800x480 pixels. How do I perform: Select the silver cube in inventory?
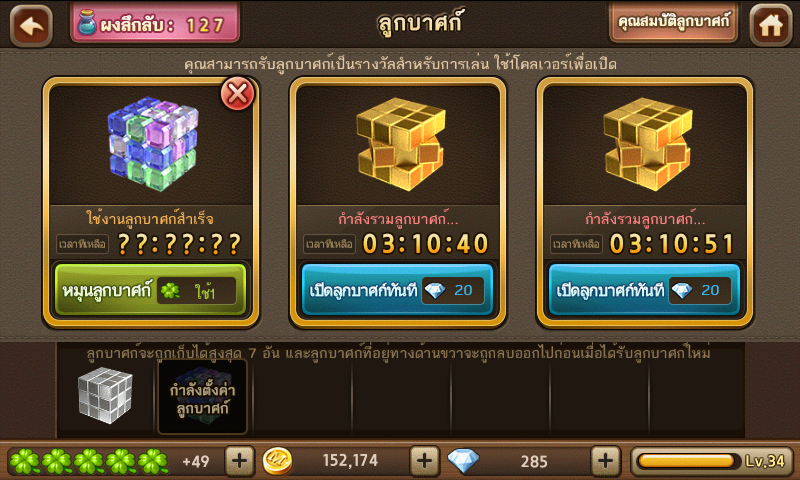(x=105, y=395)
